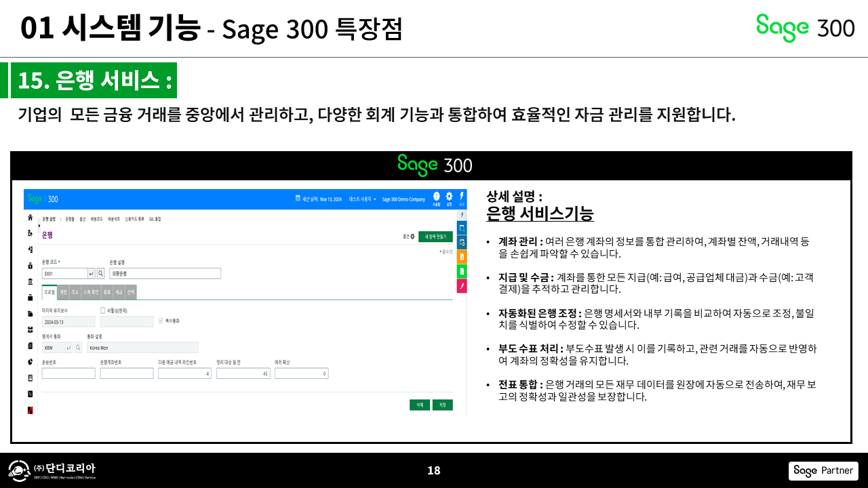Click the 운송번호 input field
Viewport: 868px width, 488px height.
(68, 373)
